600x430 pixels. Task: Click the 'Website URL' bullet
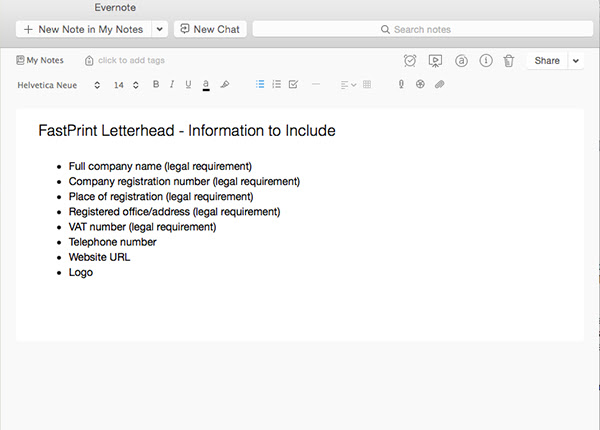point(99,257)
